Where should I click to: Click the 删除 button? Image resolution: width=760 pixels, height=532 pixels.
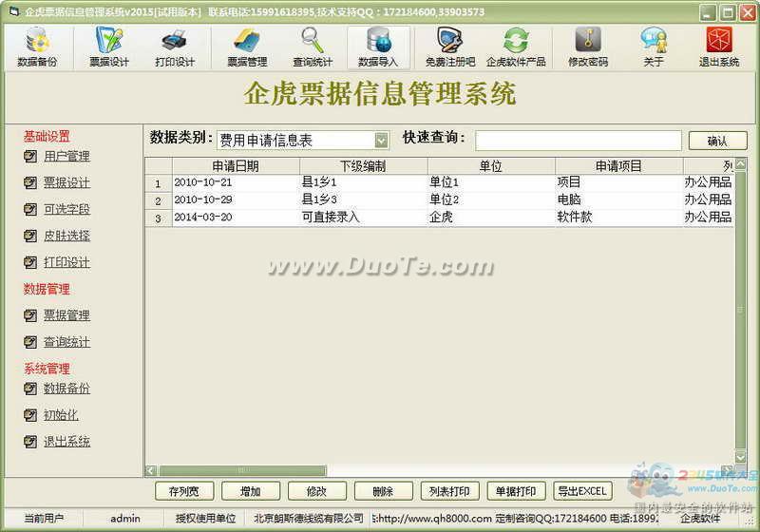383,491
